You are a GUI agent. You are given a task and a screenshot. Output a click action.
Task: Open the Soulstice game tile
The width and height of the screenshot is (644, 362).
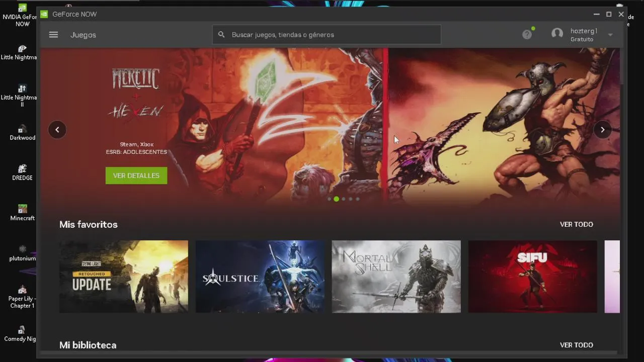[x=260, y=277]
